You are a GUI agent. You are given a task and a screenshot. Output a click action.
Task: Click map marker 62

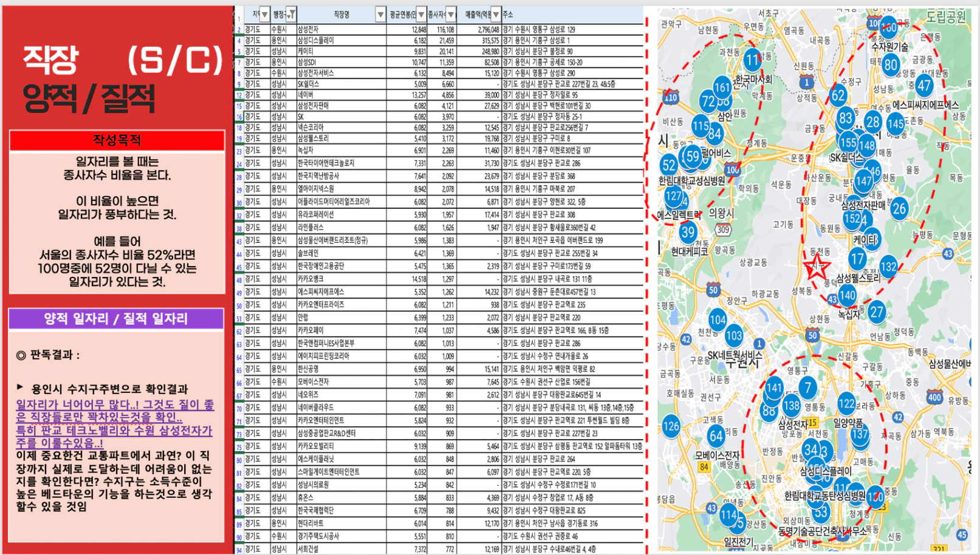pos(838,95)
